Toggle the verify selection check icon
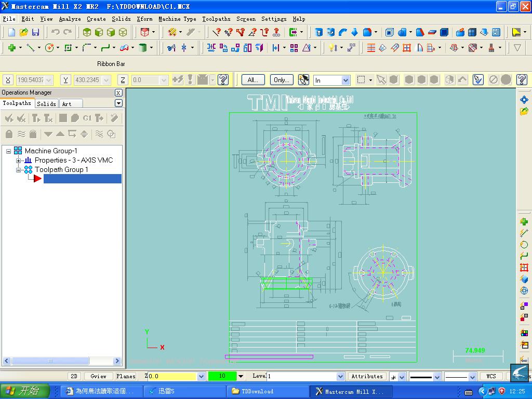532x399 pixels. pyautogui.click(x=478, y=79)
